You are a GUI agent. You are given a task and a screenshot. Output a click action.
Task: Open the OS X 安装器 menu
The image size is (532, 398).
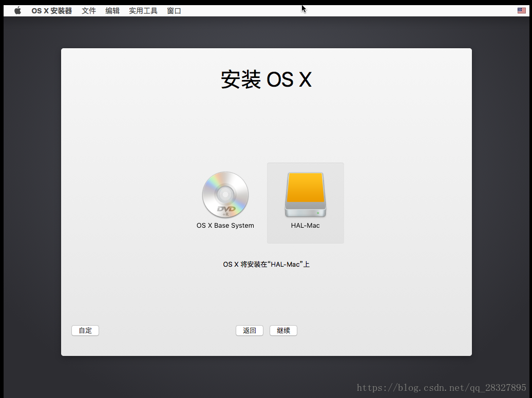click(51, 11)
